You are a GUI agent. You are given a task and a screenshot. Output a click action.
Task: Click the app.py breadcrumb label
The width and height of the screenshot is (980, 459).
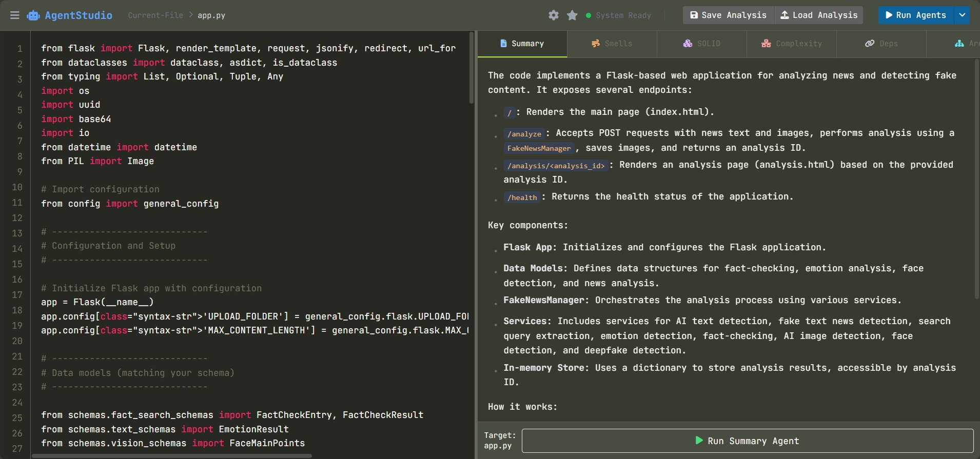point(211,15)
